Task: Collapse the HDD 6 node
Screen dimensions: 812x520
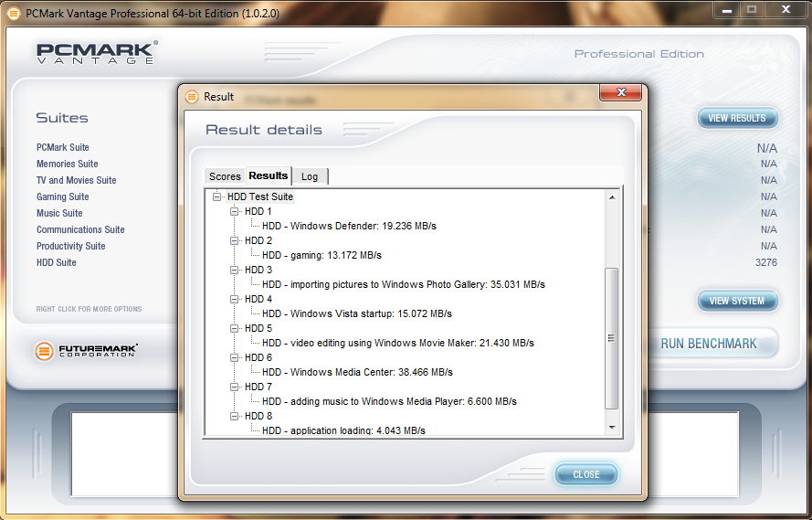Action: (235, 358)
